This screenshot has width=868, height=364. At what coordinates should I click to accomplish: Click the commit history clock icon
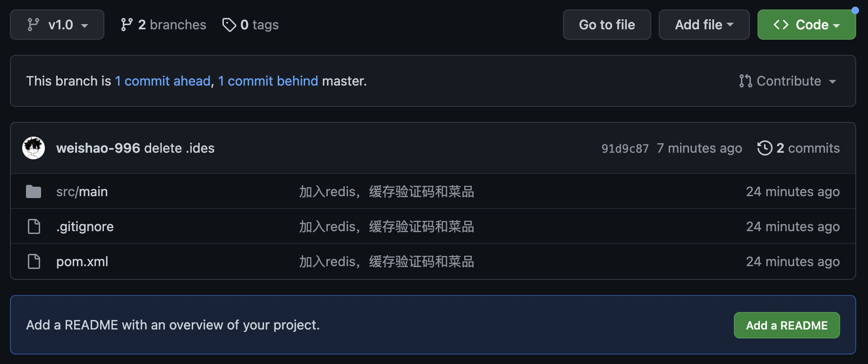click(x=765, y=148)
